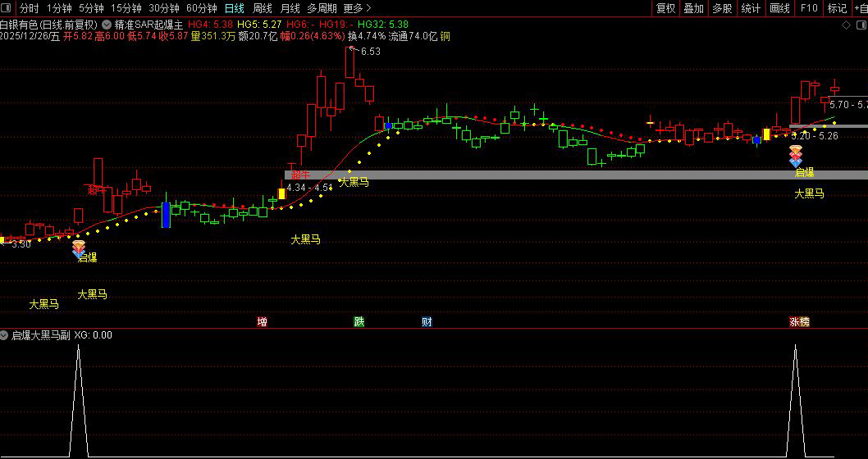Click the XG: 0.00 value
This screenshot has width=868, height=459.
point(93,335)
